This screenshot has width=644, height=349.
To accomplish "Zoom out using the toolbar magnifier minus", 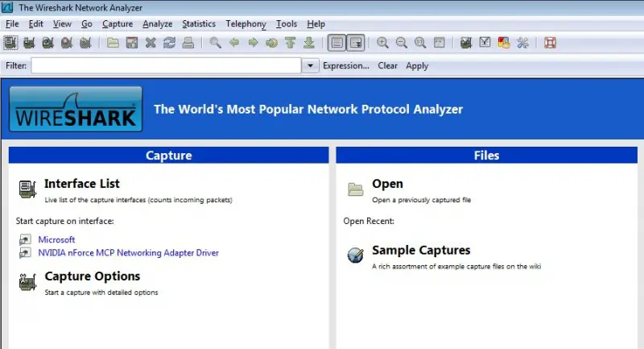I will [402, 43].
